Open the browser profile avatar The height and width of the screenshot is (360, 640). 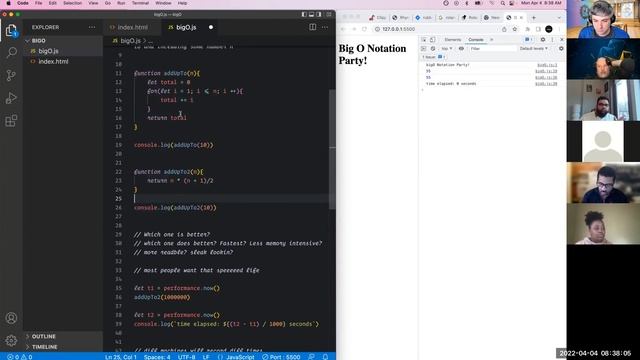point(549,29)
